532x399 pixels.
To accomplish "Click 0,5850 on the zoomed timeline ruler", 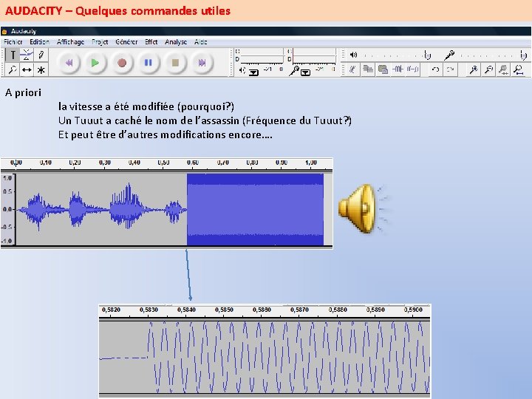I will tap(225, 310).
